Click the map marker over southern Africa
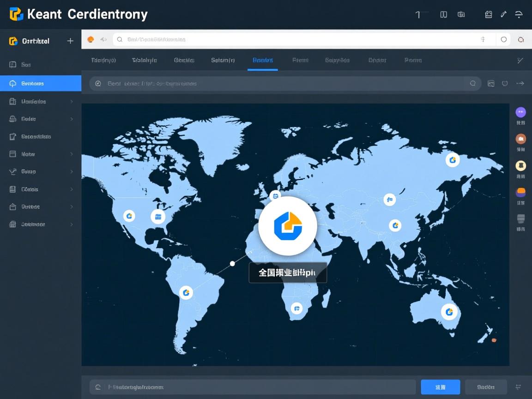 point(296,308)
